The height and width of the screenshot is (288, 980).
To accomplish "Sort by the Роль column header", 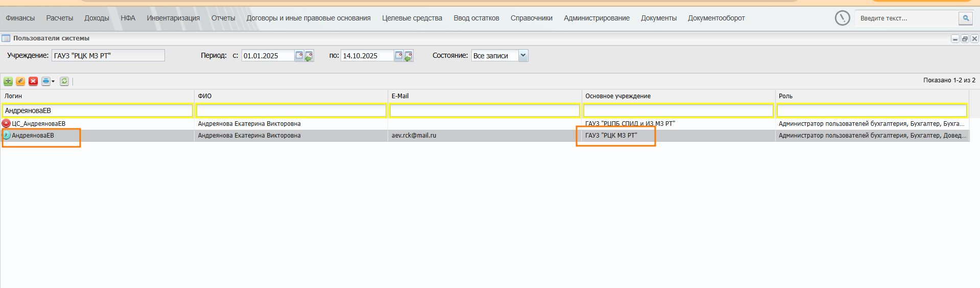I will [872, 96].
